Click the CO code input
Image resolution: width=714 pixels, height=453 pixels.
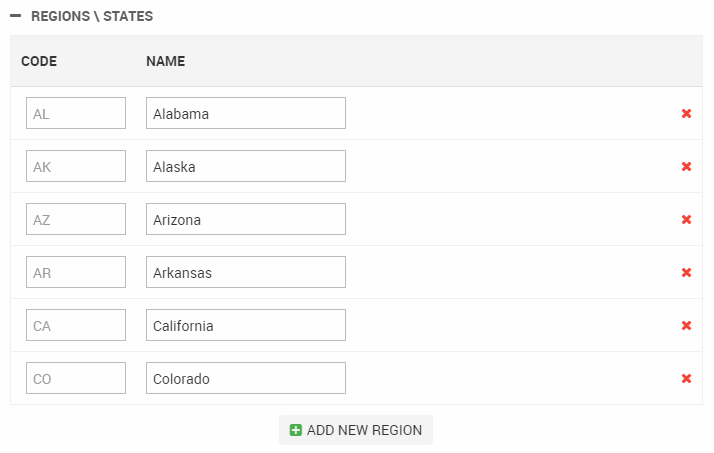[x=76, y=379]
